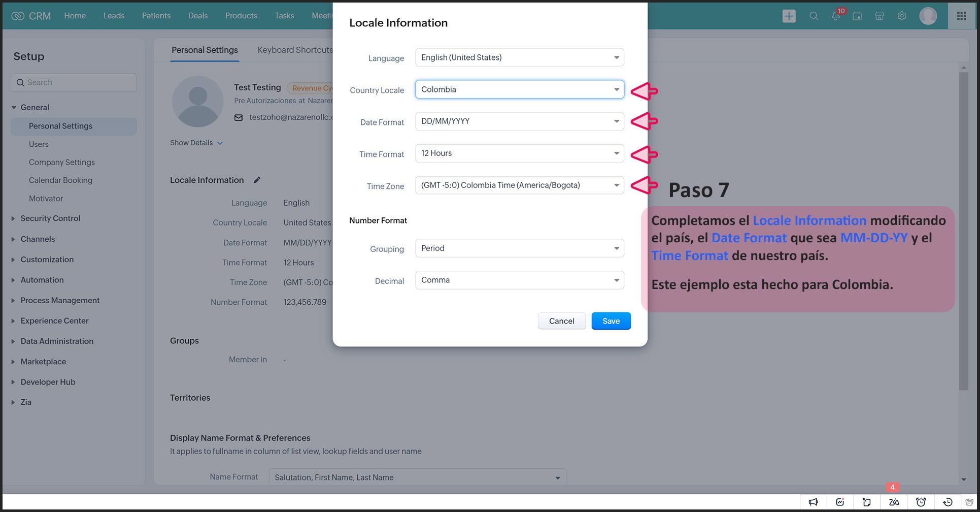Open the Setup gear icon
This screenshot has height=512, width=980.
coord(902,16)
